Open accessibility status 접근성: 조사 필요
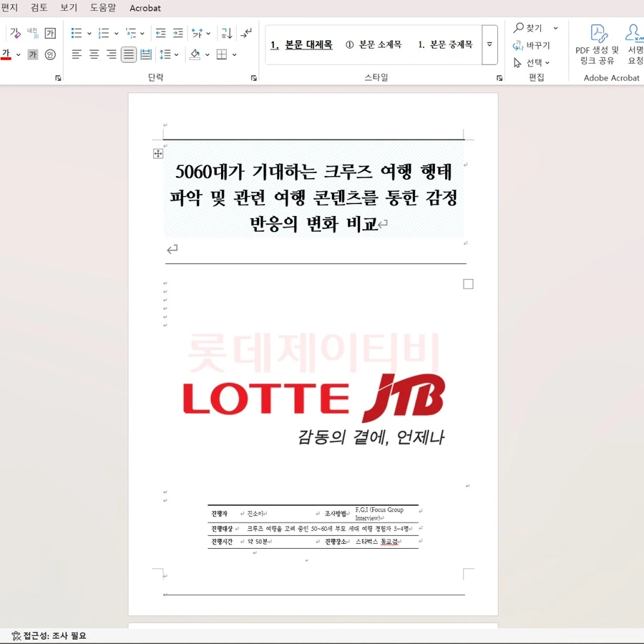Image resolution: width=644 pixels, height=644 pixels. [49, 636]
